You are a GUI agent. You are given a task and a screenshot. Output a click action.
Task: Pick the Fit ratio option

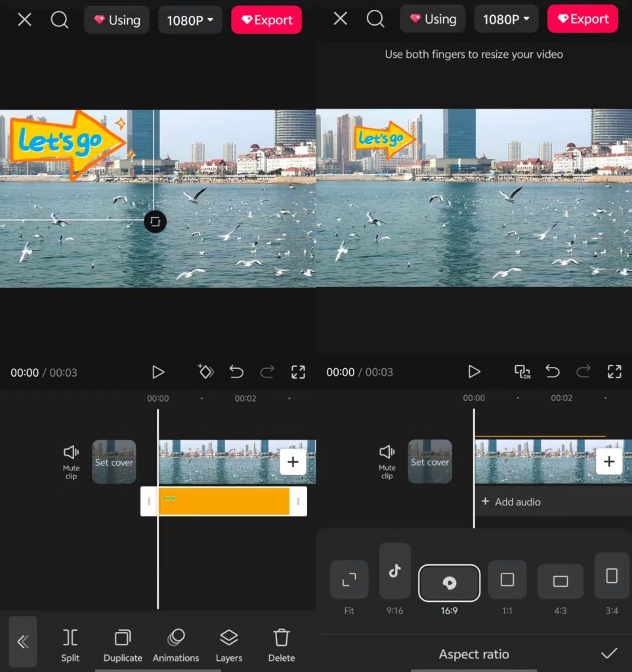349,580
